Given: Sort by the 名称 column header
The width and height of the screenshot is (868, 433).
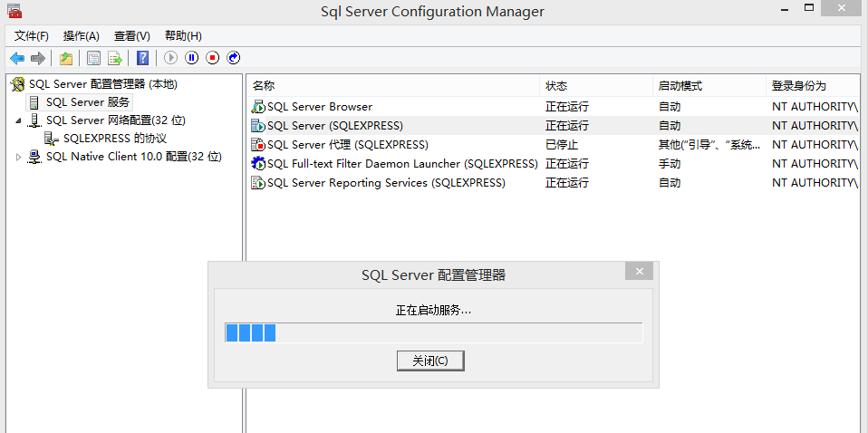Looking at the screenshot, I should point(393,86).
